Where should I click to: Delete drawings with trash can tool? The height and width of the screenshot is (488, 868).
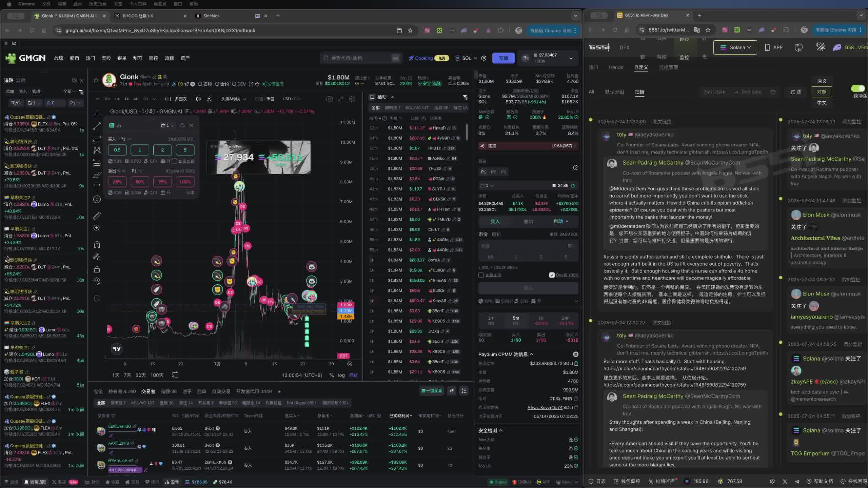[97, 298]
